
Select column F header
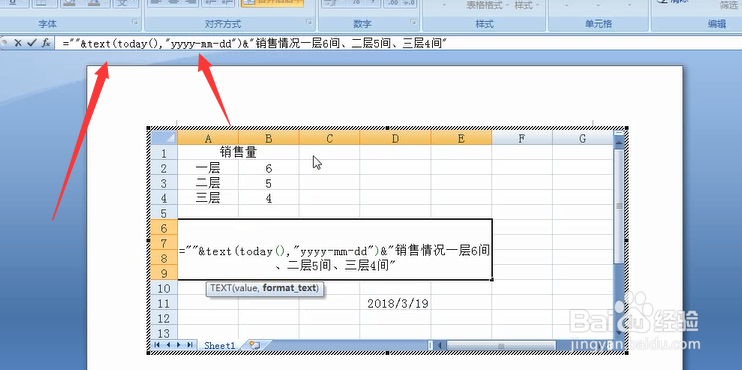(522, 138)
